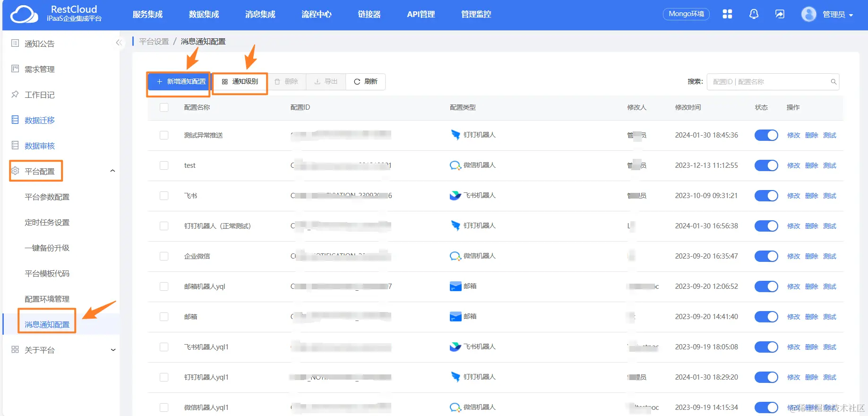Click mailbox icon in 邮箱 row

coord(455,317)
